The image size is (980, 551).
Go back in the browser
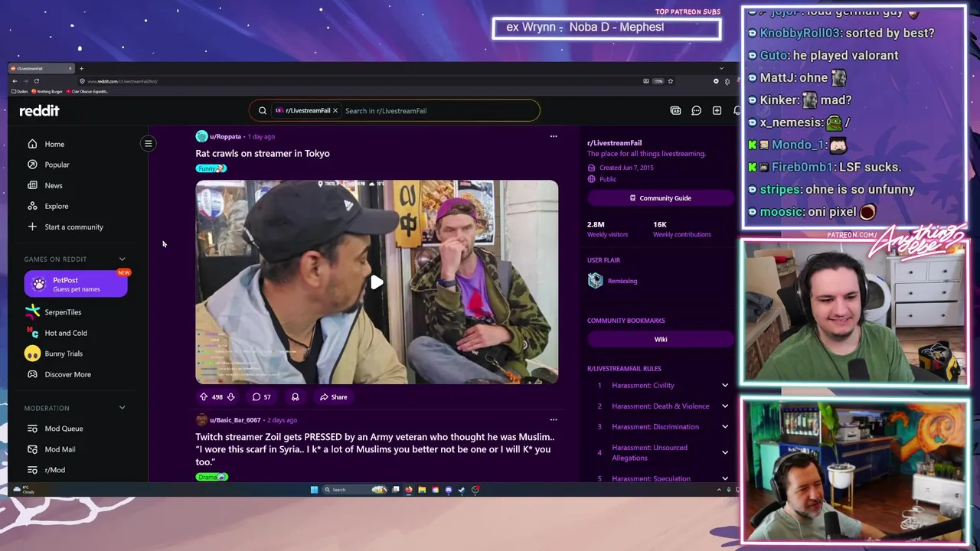15,81
